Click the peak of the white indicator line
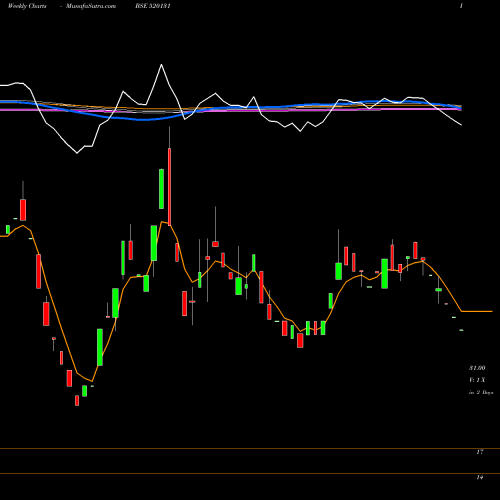 162,65
